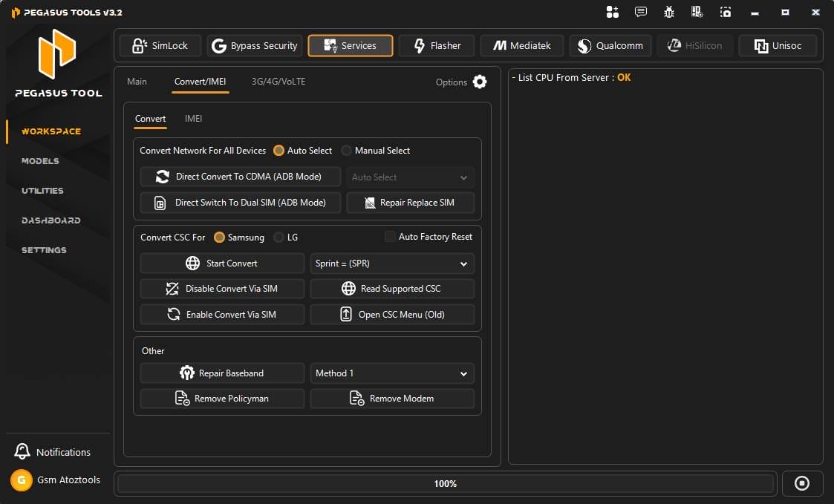Open the Method 1 dropdown
834x504 pixels.
(392, 373)
